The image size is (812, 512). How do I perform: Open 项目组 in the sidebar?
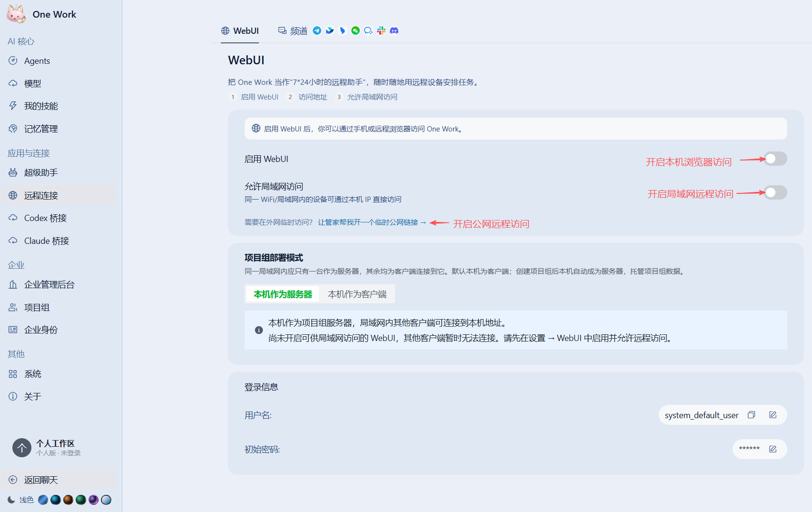(x=60, y=307)
